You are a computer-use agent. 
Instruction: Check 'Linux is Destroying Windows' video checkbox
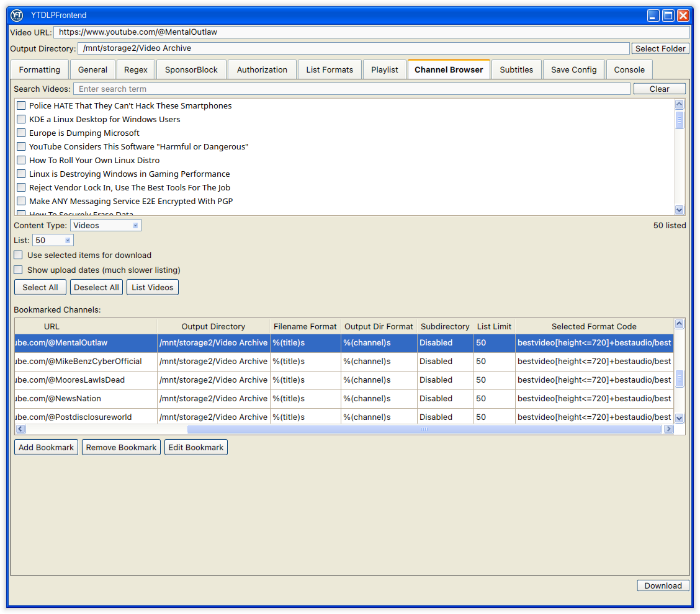click(x=21, y=174)
